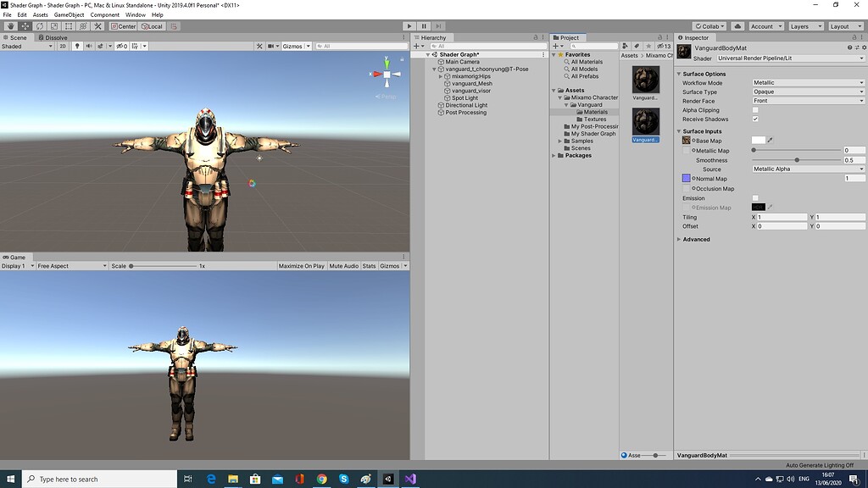Select the Rotate tool in the toolbar
868x488 pixels.
click(x=40, y=26)
